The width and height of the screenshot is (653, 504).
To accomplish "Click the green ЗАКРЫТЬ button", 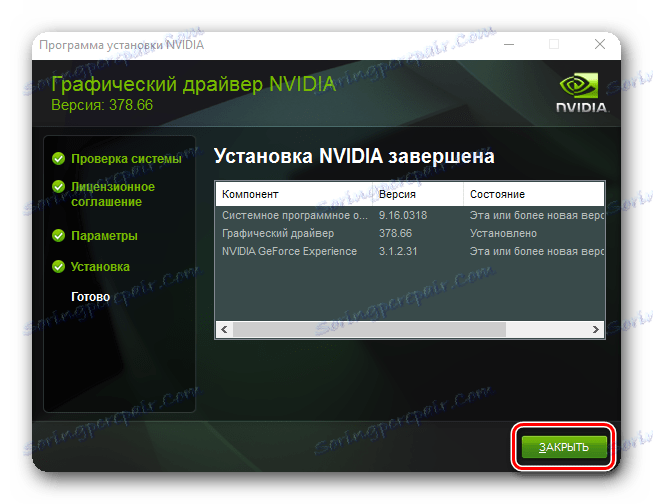I will click(x=564, y=447).
